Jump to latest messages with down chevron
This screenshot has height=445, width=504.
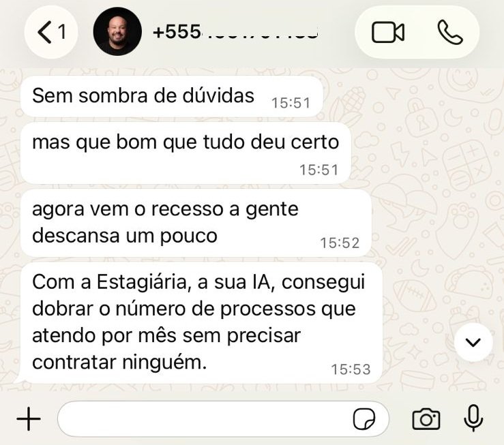tap(473, 342)
